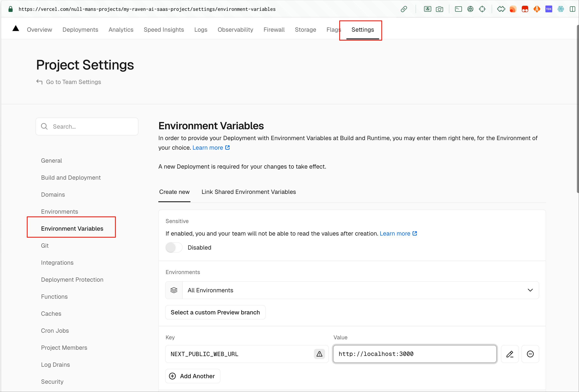Click the pencil edit icon beside Value
This screenshot has width=579, height=392.
510,354
